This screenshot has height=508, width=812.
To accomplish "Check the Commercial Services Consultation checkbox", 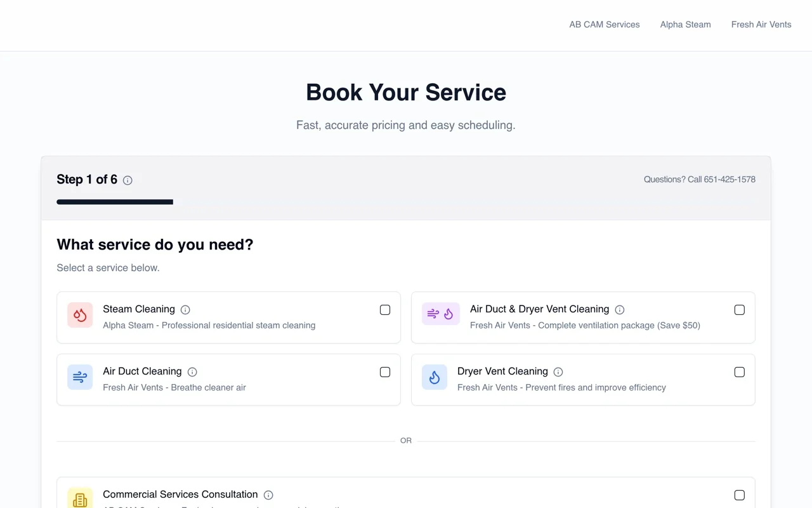I will point(740,495).
